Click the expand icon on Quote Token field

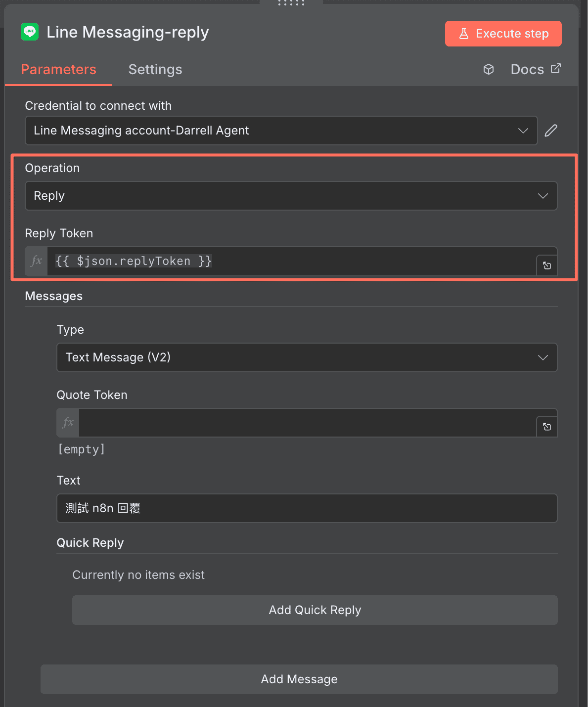[546, 426]
